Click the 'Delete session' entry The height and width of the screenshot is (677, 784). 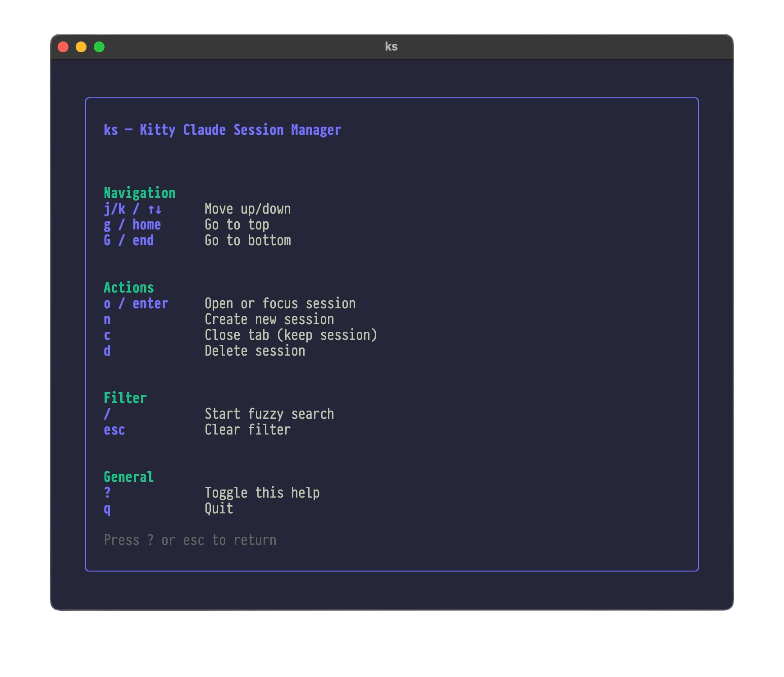coord(255,351)
